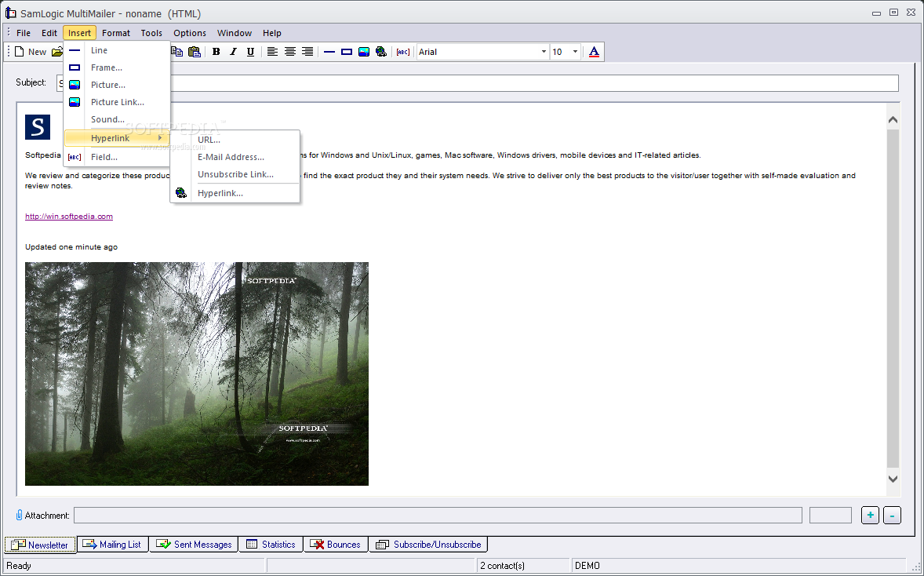
Task: Open the Format menu
Action: tap(116, 33)
